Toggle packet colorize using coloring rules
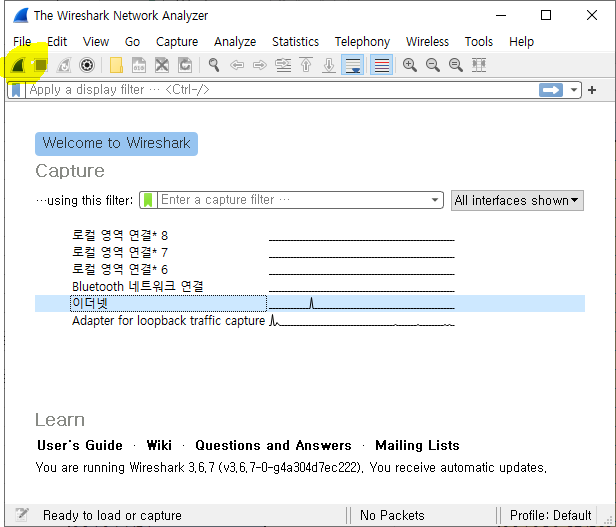The height and width of the screenshot is (527, 616). click(x=381, y=65)
